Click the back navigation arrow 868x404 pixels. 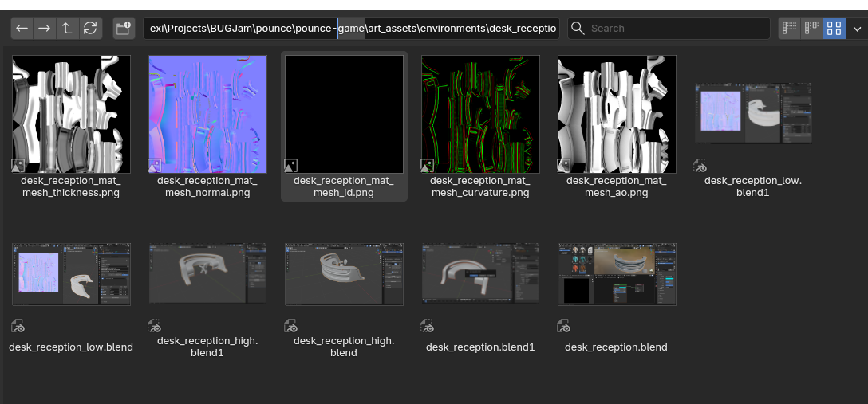click(22, 29)
